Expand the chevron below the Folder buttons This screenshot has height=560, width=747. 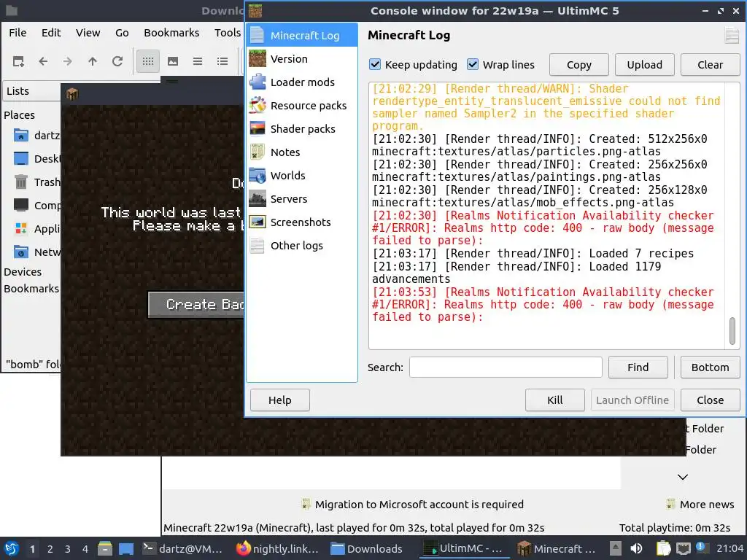[683, 477]
